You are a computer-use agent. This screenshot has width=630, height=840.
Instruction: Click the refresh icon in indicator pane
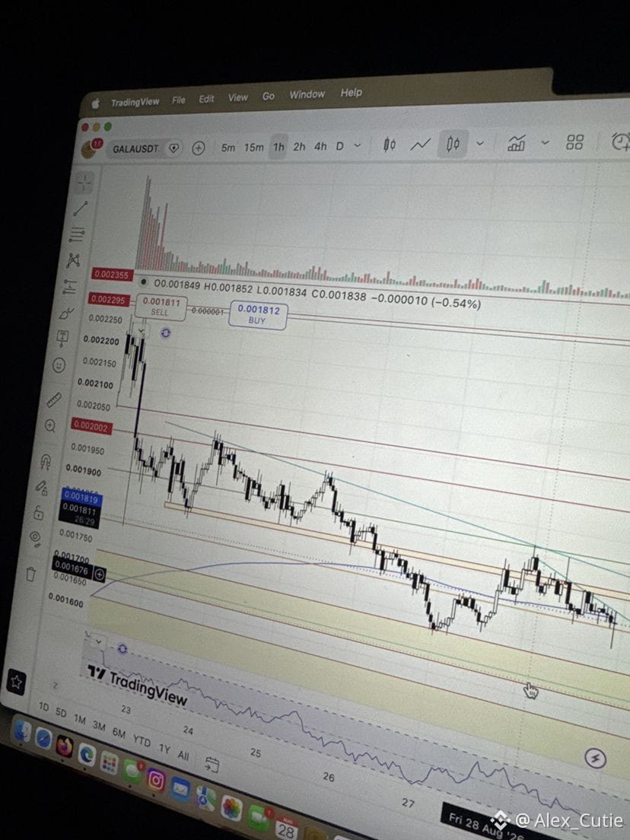click(123, 649)
